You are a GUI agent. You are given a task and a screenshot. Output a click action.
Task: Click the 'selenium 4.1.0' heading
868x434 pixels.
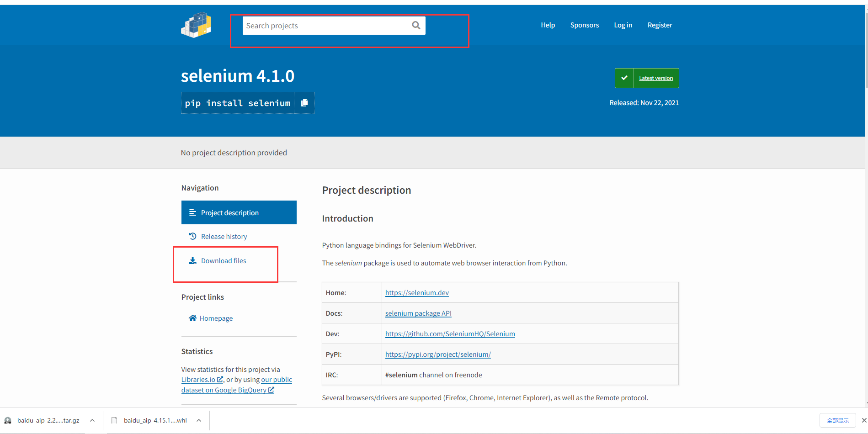tap(238, 75)
